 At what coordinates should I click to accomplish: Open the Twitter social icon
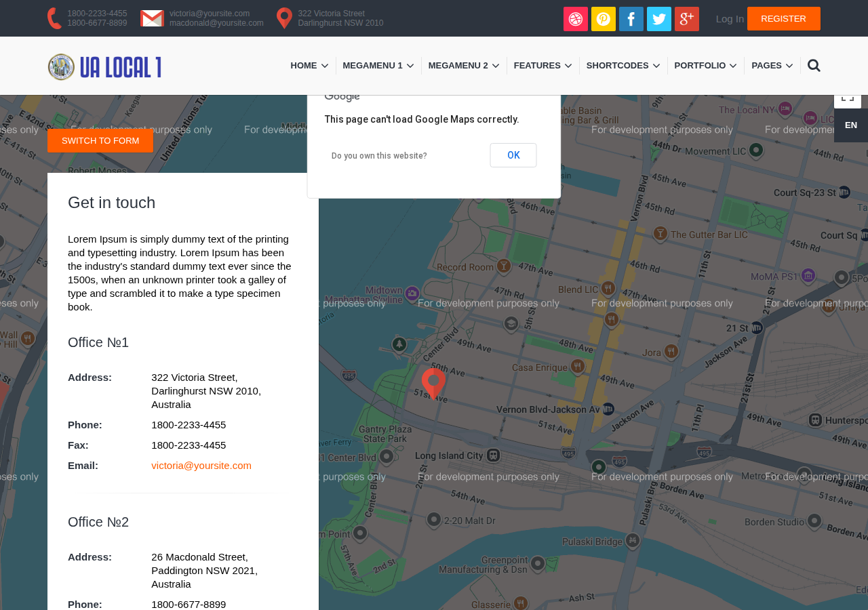[659, 19]
